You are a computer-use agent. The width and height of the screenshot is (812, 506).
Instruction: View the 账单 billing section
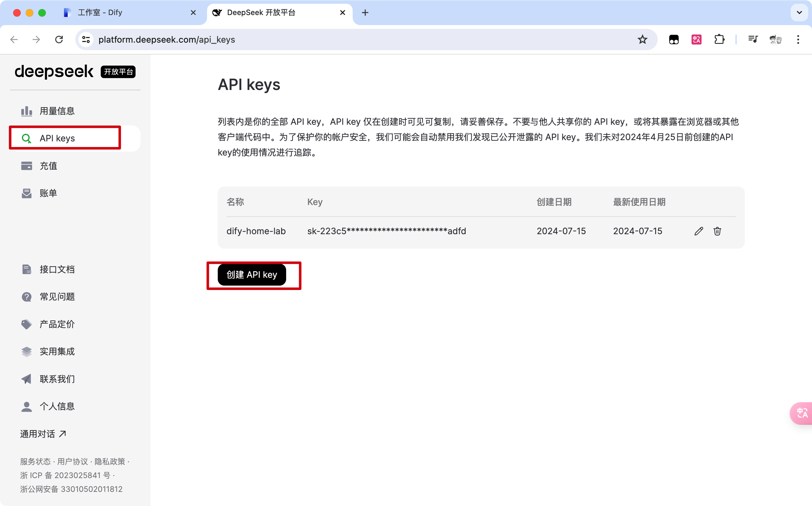(x=48, y=193)
